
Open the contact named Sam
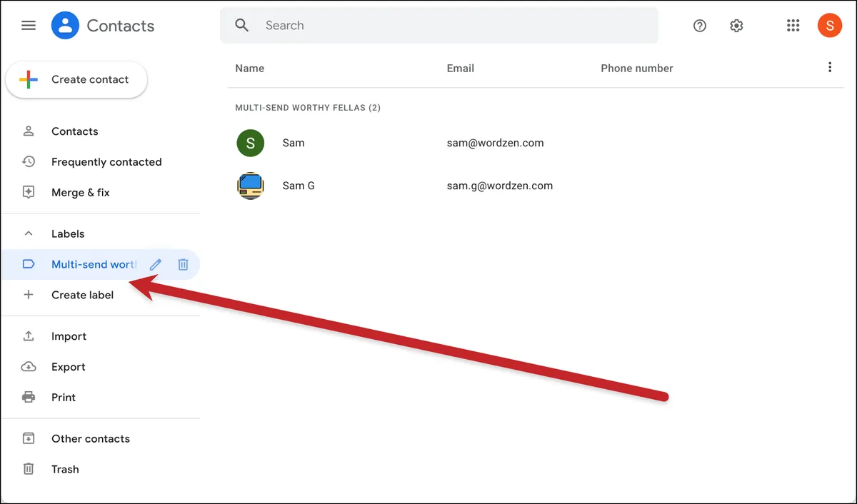coord(294,143)
